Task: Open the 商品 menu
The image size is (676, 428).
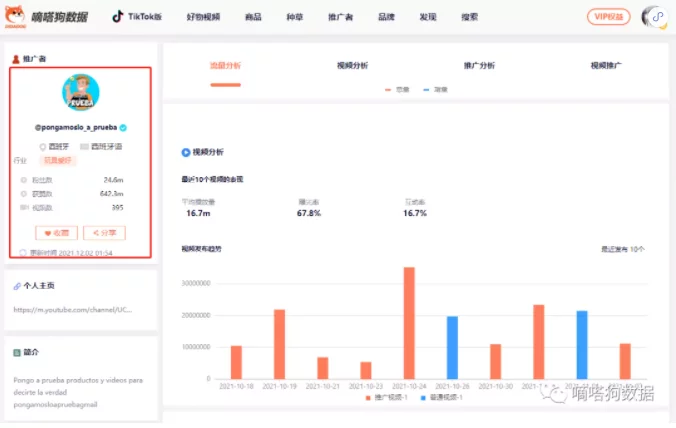Action: [x=253, y=17]
